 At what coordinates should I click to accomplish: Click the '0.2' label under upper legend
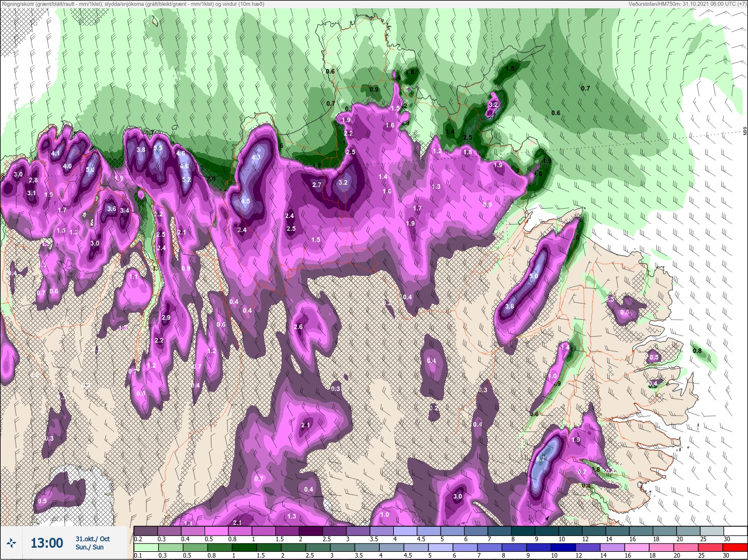tap(138, 539)
